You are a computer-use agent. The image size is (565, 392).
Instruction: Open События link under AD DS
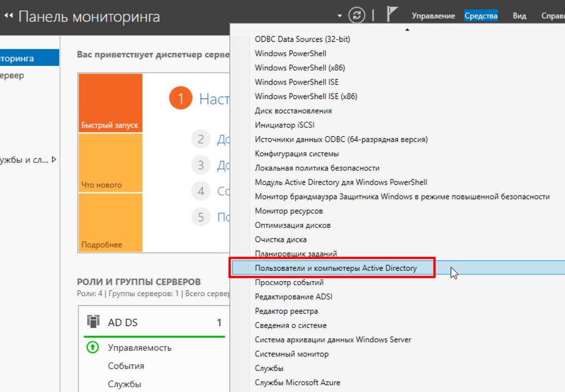click(x=126, y=366)
